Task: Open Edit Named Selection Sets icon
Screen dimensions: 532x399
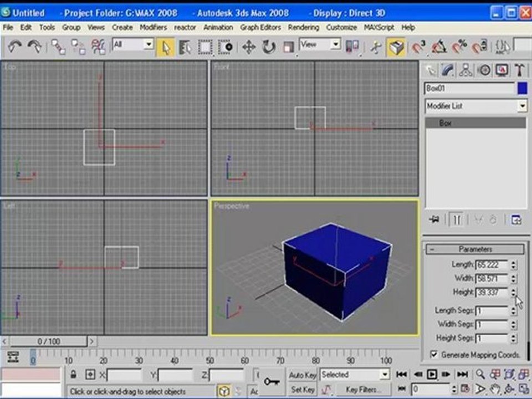Action: click(x=502, y=47)
